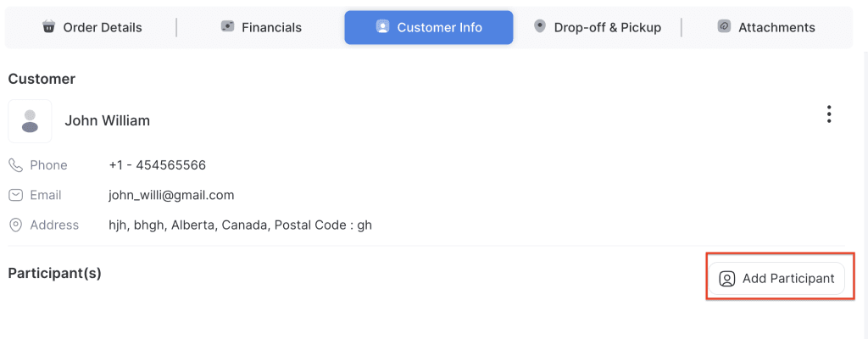
Task: Click the Drop-off location pin icon
Action: point(540,26)
